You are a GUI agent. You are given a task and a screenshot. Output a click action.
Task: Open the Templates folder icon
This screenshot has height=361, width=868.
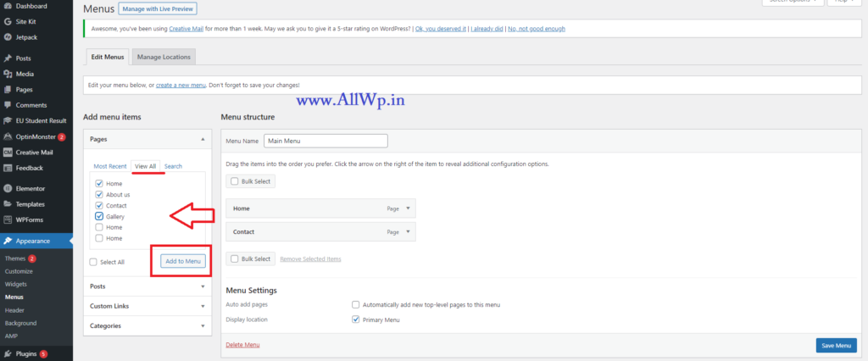(x=8, y=203)
